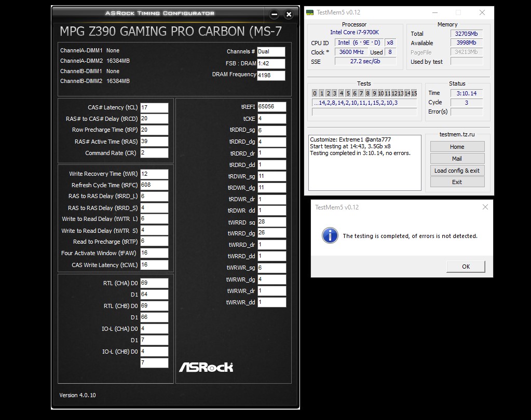This screenshot has height=420, width=531.
Task: Click the IO-L (CHA) D0 field
Action: pyautogui.click(x=155, y=328)
